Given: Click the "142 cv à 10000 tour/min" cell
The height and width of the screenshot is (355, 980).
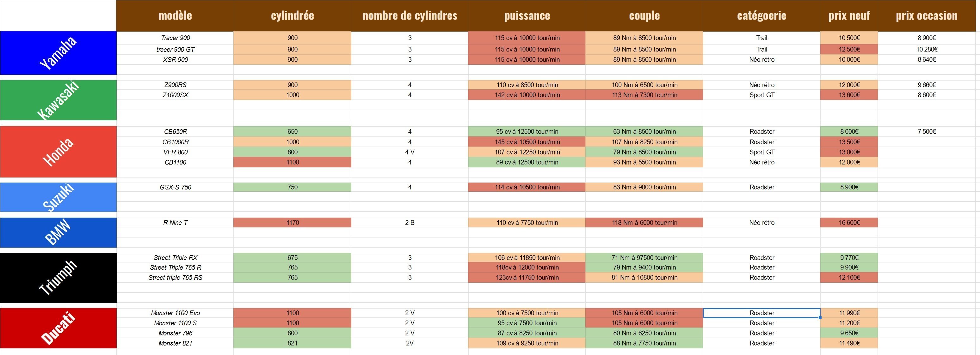Looking at the screenshot, I should pos(527,95).
